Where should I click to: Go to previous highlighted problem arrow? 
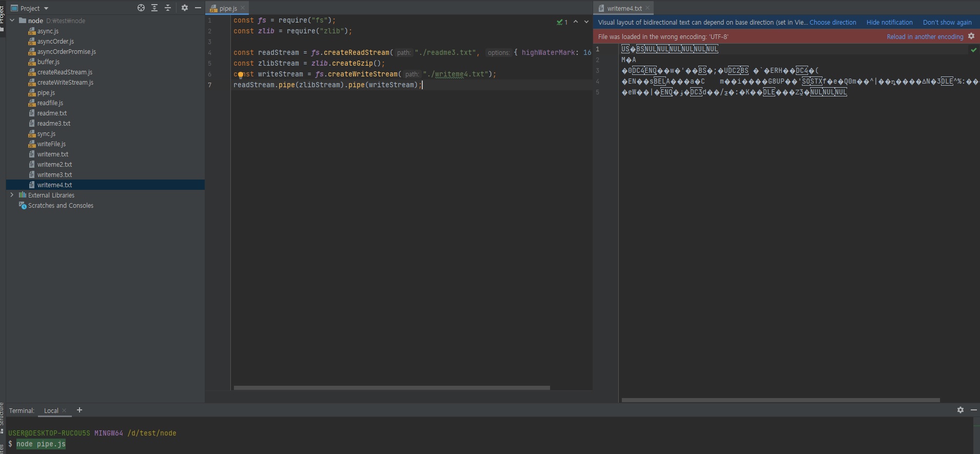point(576,22)
